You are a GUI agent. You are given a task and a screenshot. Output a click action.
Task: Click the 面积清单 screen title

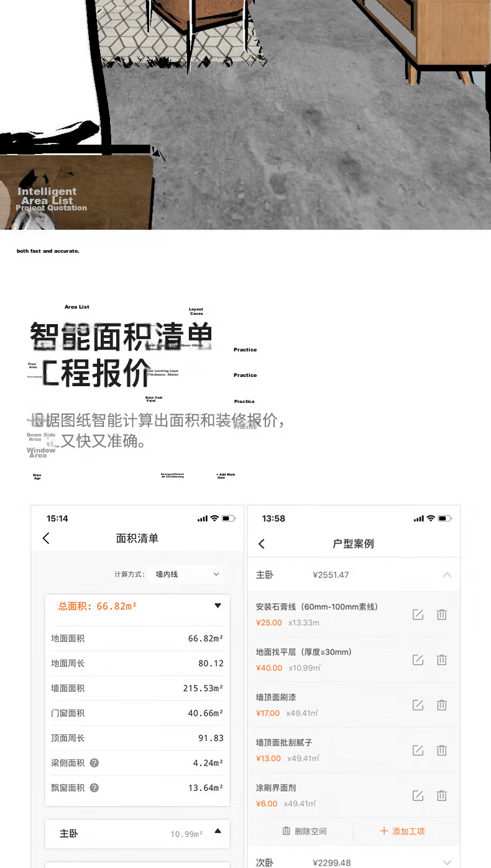point(137,538)
